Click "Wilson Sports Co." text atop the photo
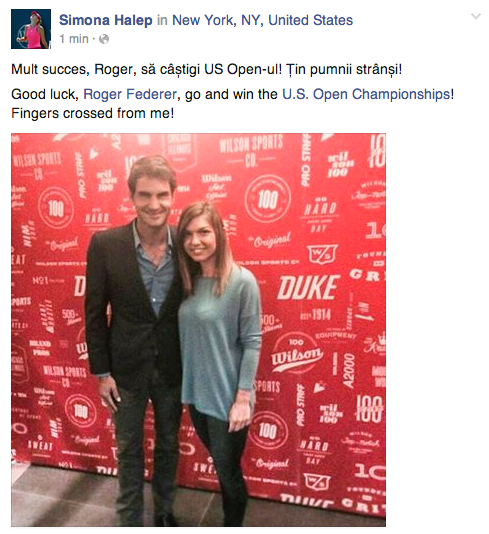 pyautogui.click(x=251, y=150)
